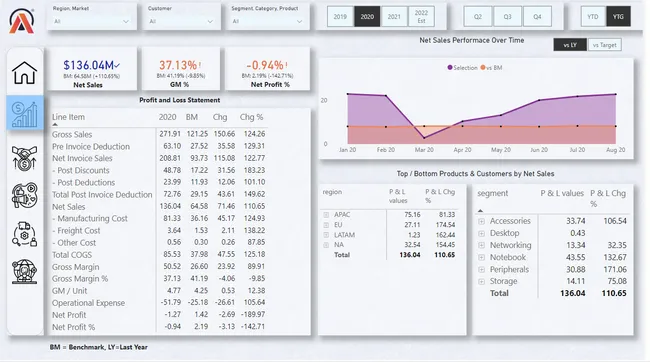Sort by the Chg column header

click(x=220, y=117)
